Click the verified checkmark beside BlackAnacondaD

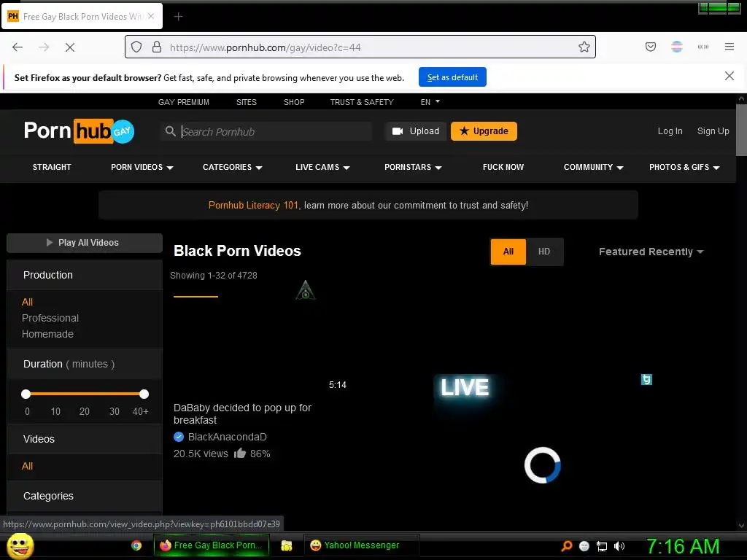click(179, 437)
